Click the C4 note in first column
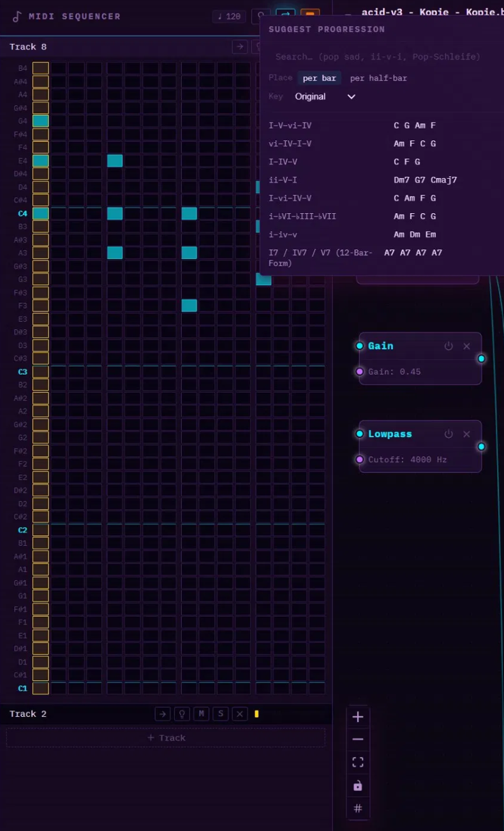This screenshot has width=504, height=831. pos(41,213)
